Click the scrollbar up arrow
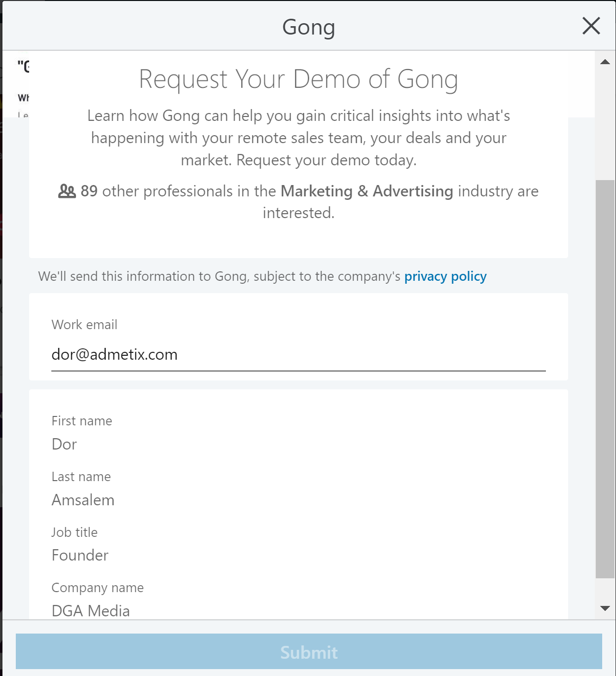Viewport: 616px width, 676px height. coord(605,62)
